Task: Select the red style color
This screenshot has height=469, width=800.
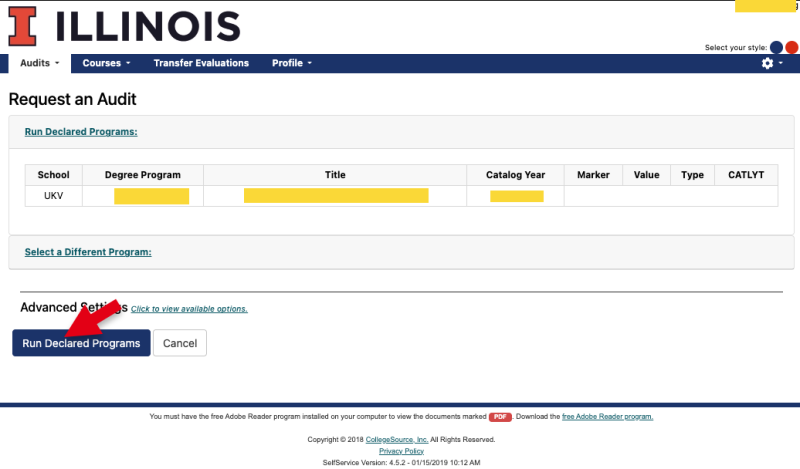Action: tap(791, 47)
